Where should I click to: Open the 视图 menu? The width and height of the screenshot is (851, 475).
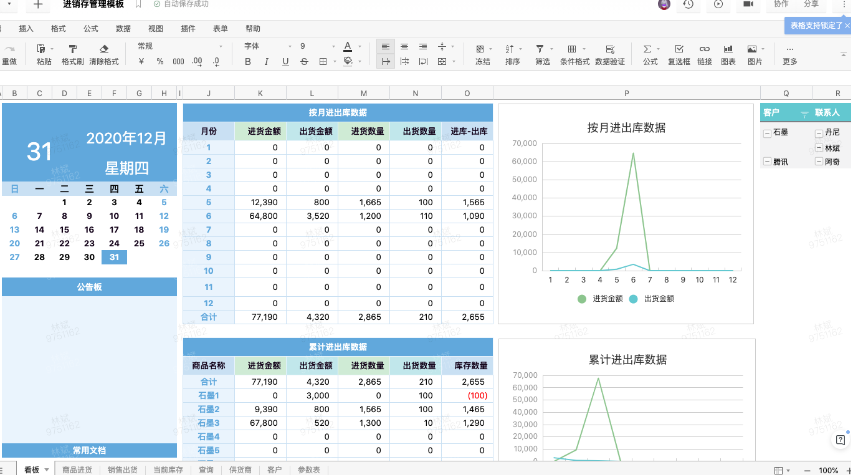click(x=156, y=29)
